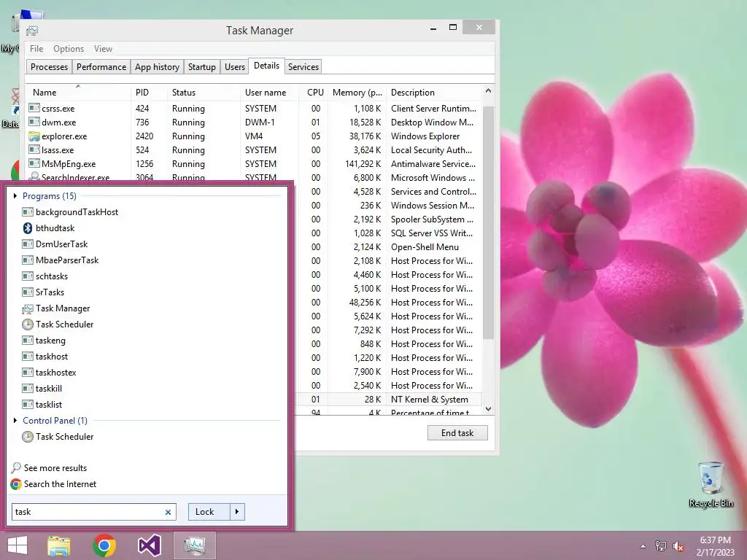Select csrss.exe process row
Screen dimensions: 747x560
click(255, 109)
